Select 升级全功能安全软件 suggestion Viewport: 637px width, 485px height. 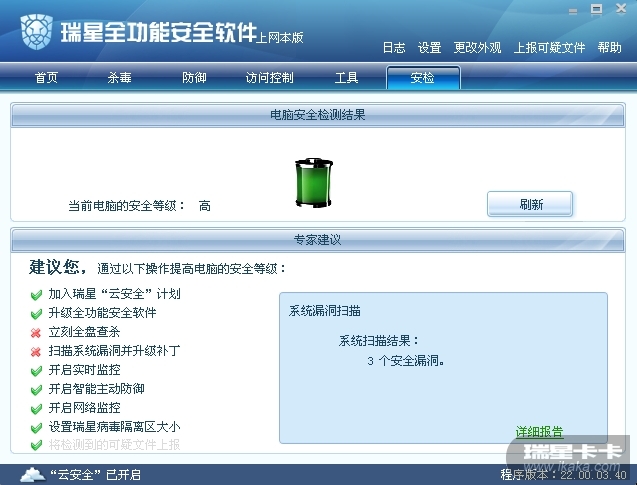tap(102, 312)
